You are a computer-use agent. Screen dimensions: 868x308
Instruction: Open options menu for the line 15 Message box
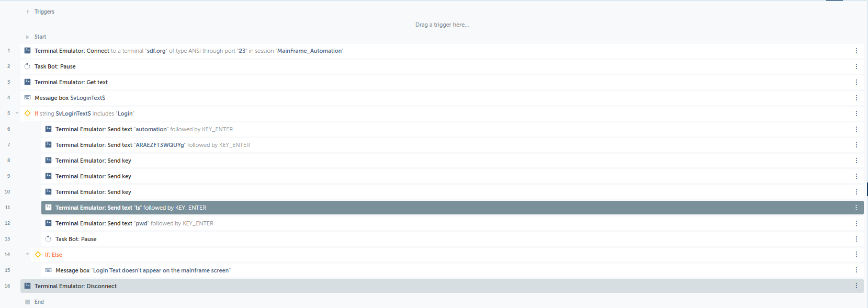tap(856, 270)
